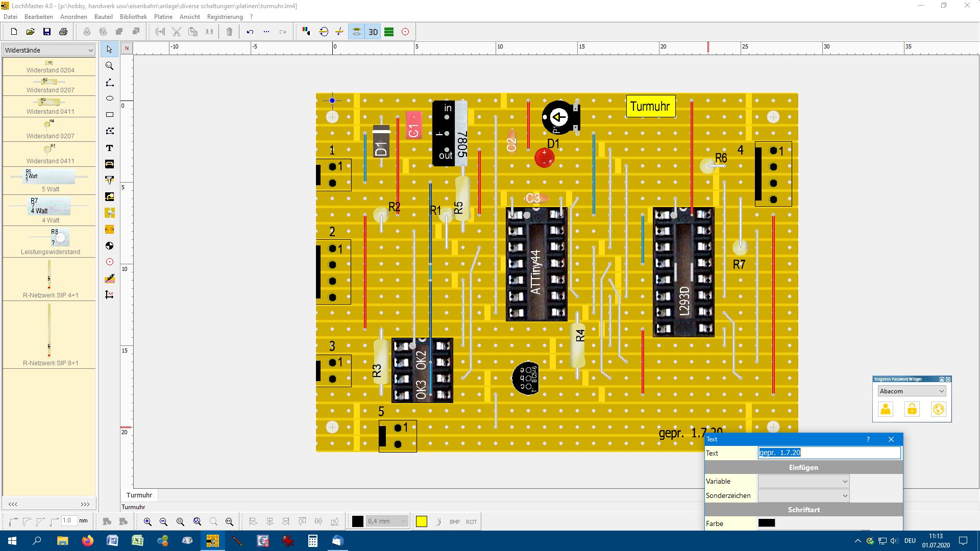Open the 0,4 mm line width dropdown
This screenshot has height=551, width=980.
387,521
